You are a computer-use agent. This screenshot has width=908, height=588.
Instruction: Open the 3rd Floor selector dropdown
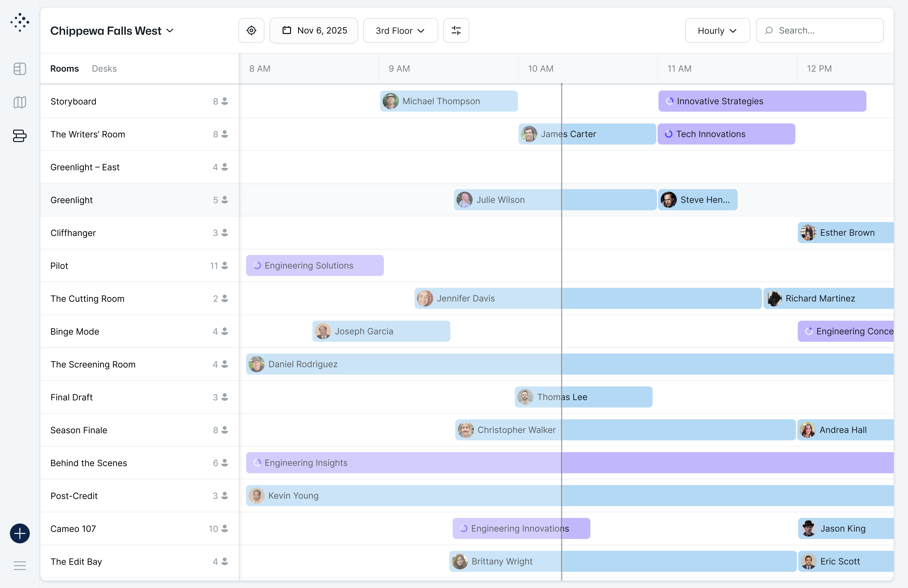coord(400,31)
